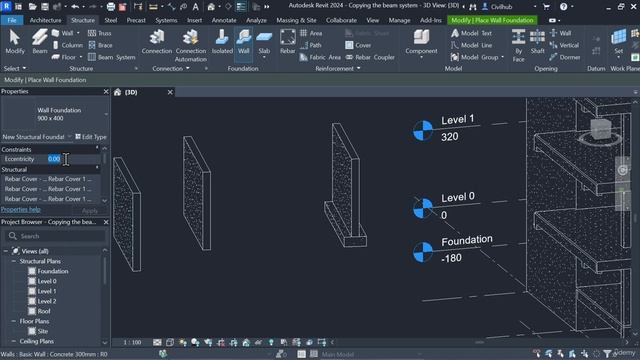The width and height of the screenshot is (640, 360).
Task: Select the Dormer opening tool
Action: click(x=564, y=57)
